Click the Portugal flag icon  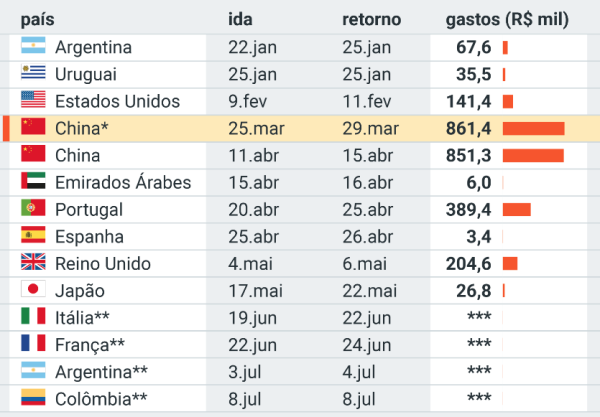click(x=34, y=209)
